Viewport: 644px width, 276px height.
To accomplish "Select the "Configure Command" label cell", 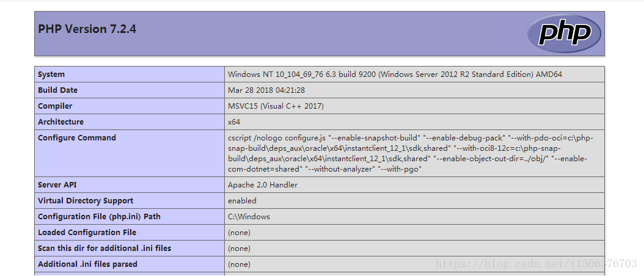I will tap(130, 153).
